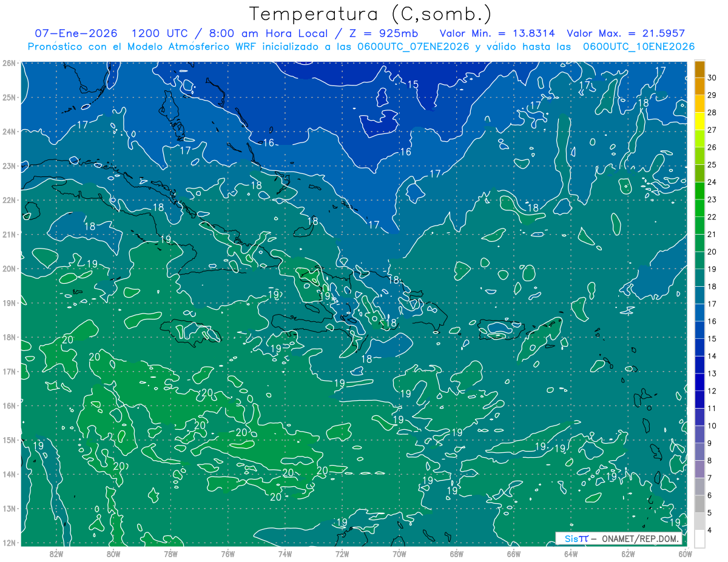Click the '0600UTC_07ENE2026' initialization time
The height and width of the screenshot is (562, 728).
coord(414,47)
